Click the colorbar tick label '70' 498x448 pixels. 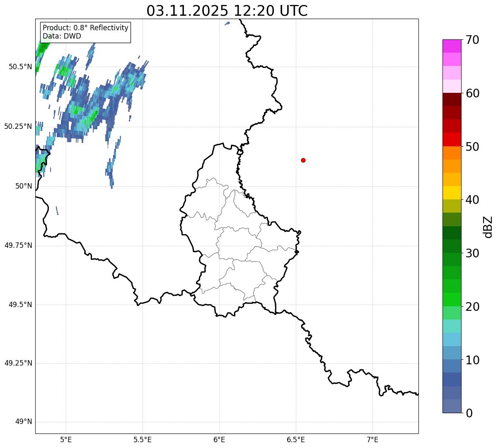point(473,40)
